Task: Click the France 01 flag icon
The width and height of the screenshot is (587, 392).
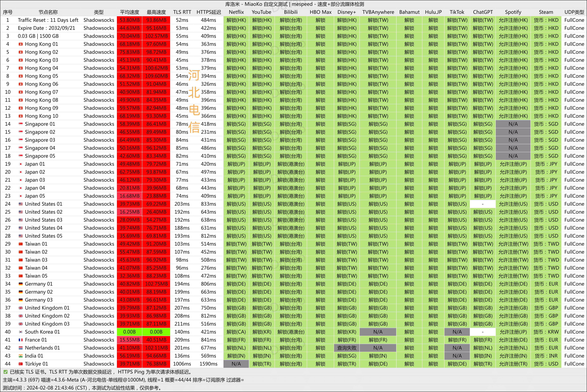Action: coord(21,340)
